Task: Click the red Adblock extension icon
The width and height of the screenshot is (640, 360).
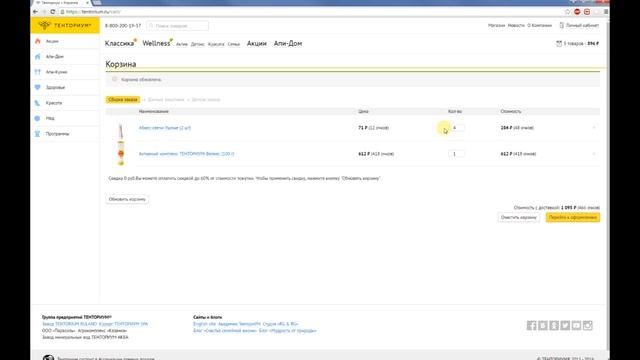Action: click(x=577, y=12)
